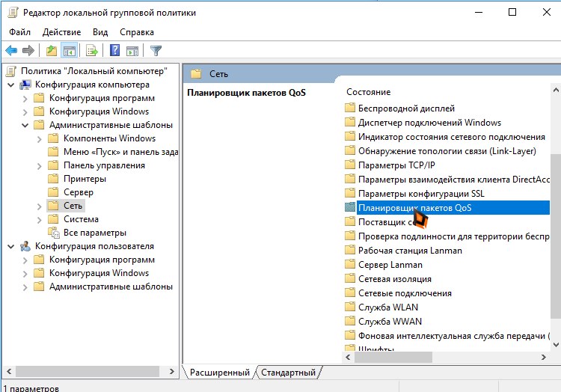Toggle the action pane toolbar icon
This screenshot has height=392, width=561.
coord(132,50)
